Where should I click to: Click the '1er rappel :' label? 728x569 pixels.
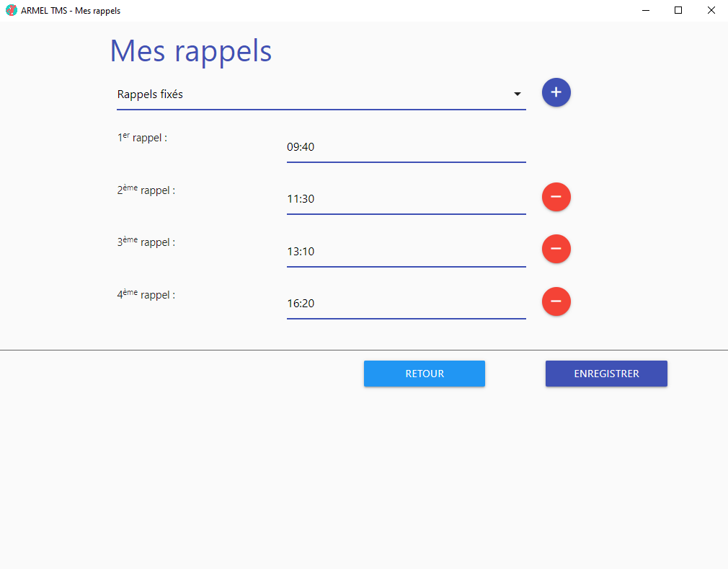point(143,137)
